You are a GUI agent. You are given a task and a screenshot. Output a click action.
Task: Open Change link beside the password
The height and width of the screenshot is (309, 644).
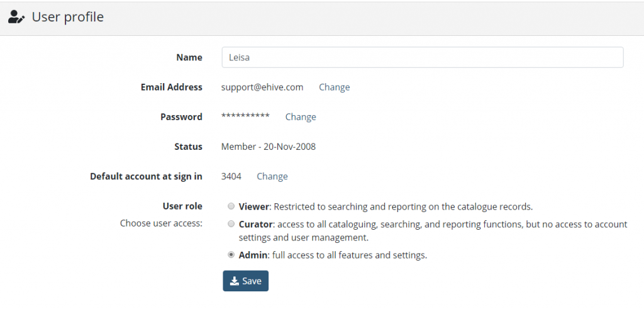(301, 116)
